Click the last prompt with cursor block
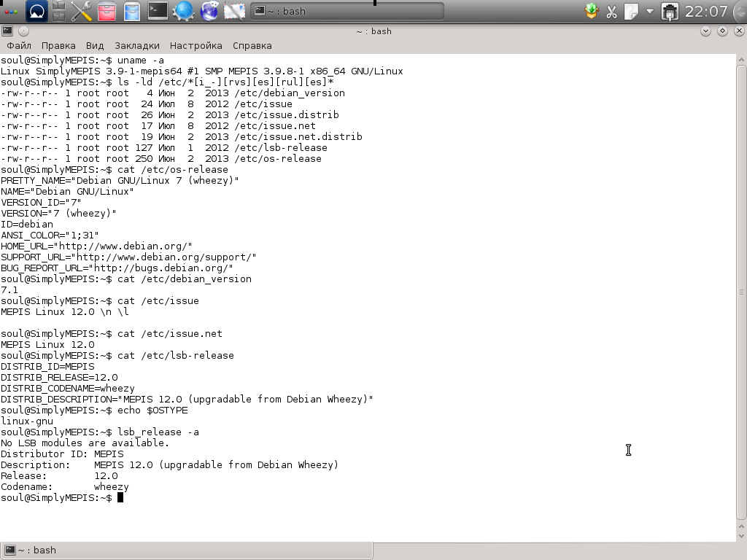The height and width of the screenshot is (560, 747). 62,498
